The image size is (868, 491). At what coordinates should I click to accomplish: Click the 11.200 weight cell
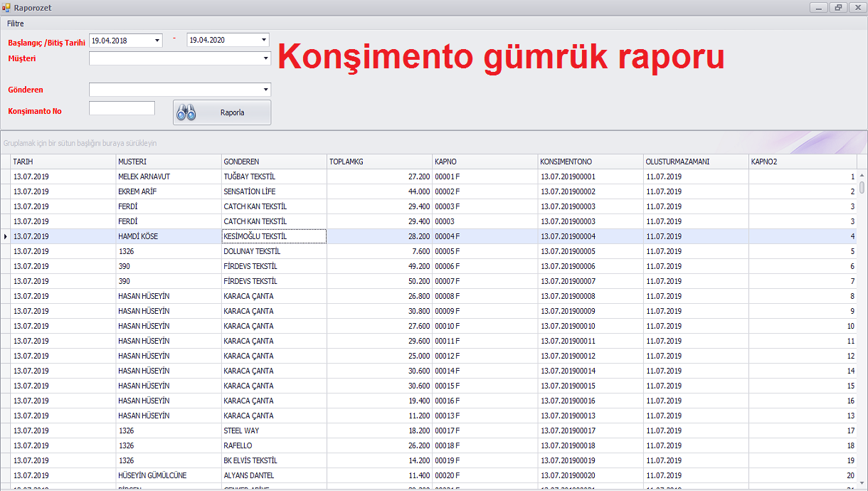coord(379,416)
